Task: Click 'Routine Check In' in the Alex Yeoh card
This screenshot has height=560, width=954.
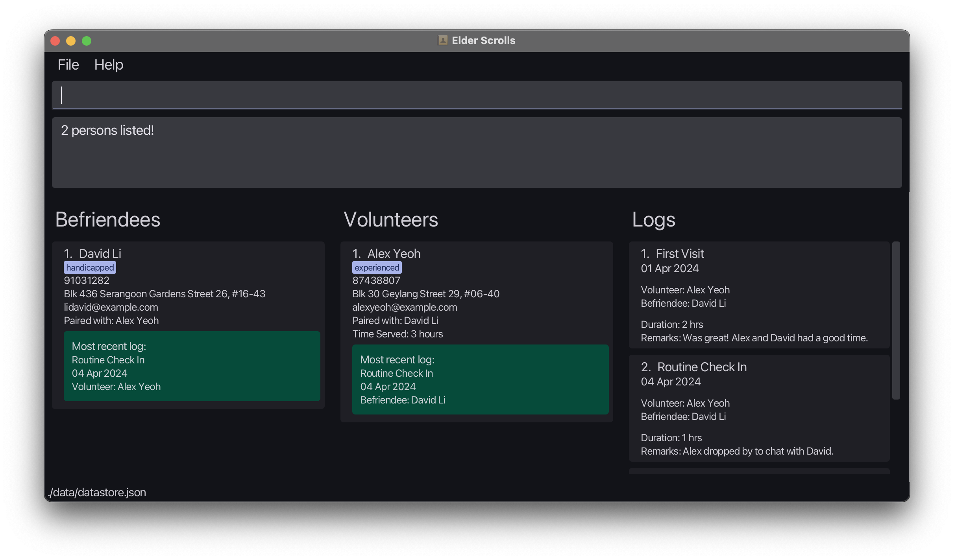Action: [x=397, y=373]
